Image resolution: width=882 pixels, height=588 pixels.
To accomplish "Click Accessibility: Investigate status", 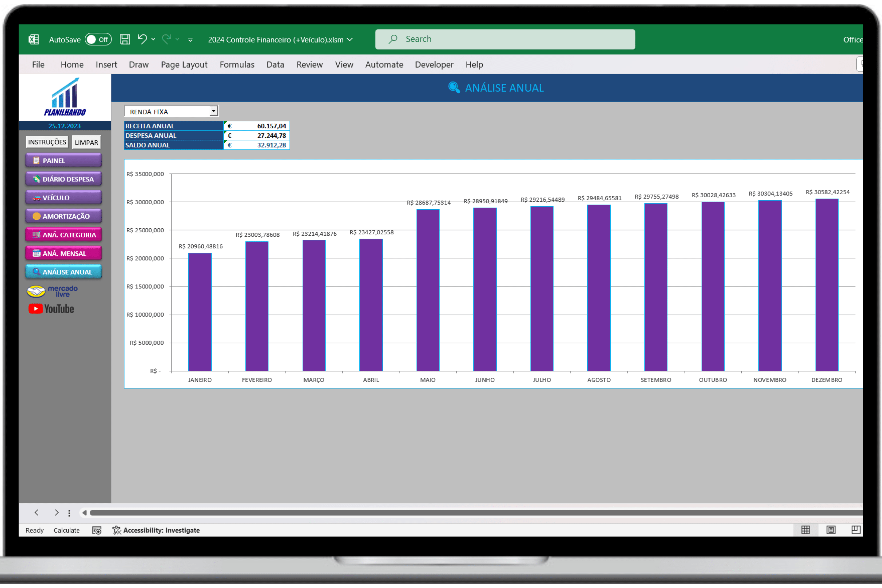I will click(156, 530).
